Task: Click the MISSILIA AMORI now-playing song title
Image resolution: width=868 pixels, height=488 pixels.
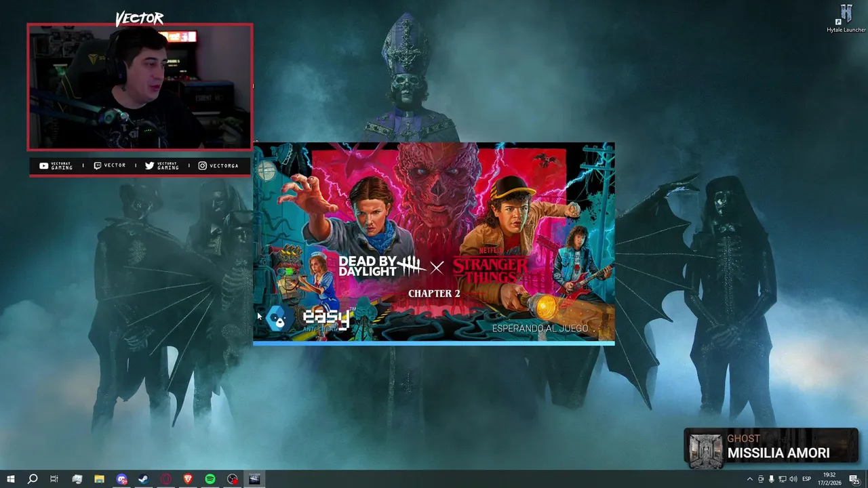Action: coord(778,453)
